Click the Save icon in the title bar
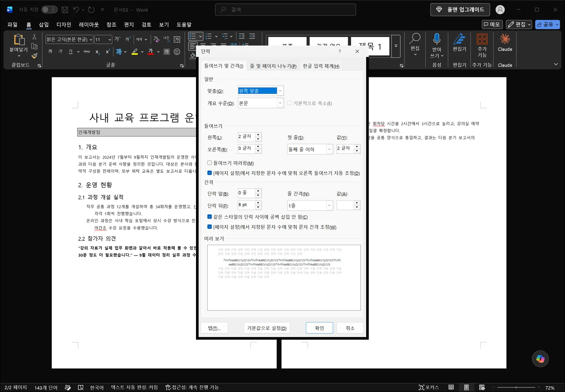The height and width of the screenshot is (392, 565). [x=65, y=10]
